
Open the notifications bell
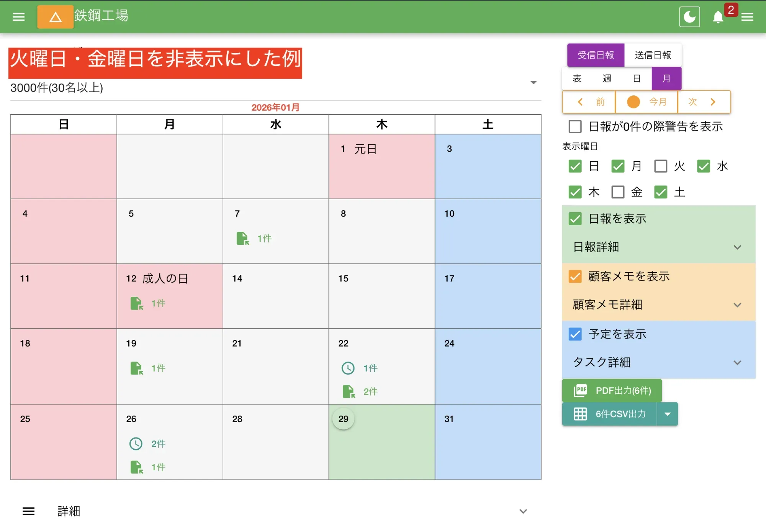pyautogui.click(x=718, y=17)
